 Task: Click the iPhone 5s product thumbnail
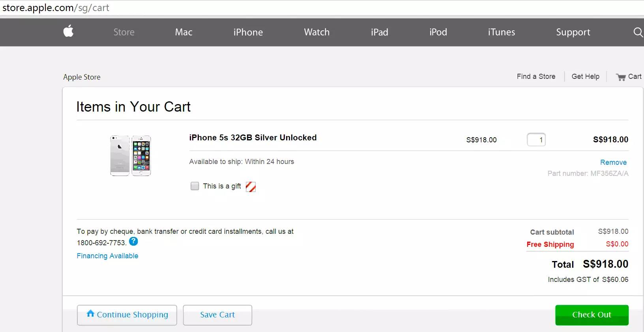(x=131, y=156)
